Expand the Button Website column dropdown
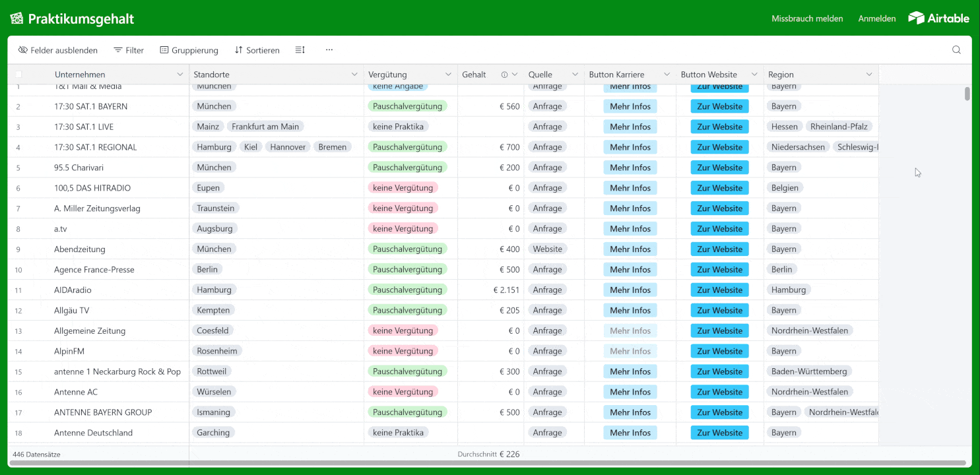The image size is (980, 475). point(754,75)
